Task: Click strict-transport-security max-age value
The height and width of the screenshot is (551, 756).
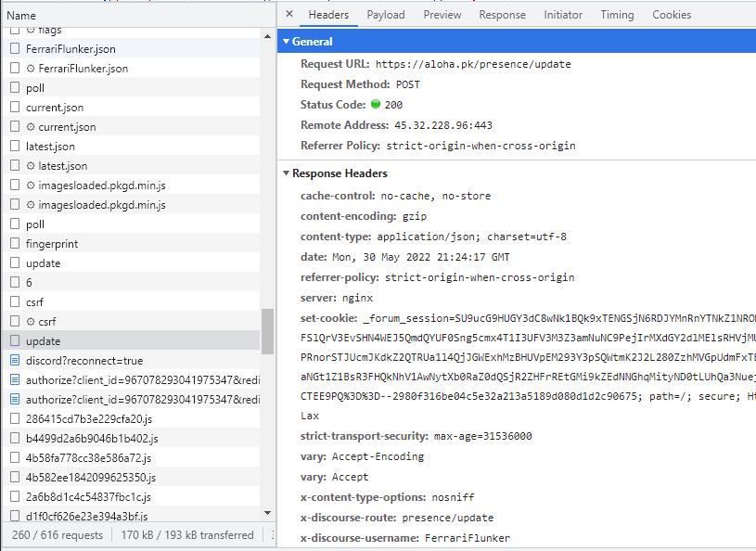Action: click(x=482, y=436)
